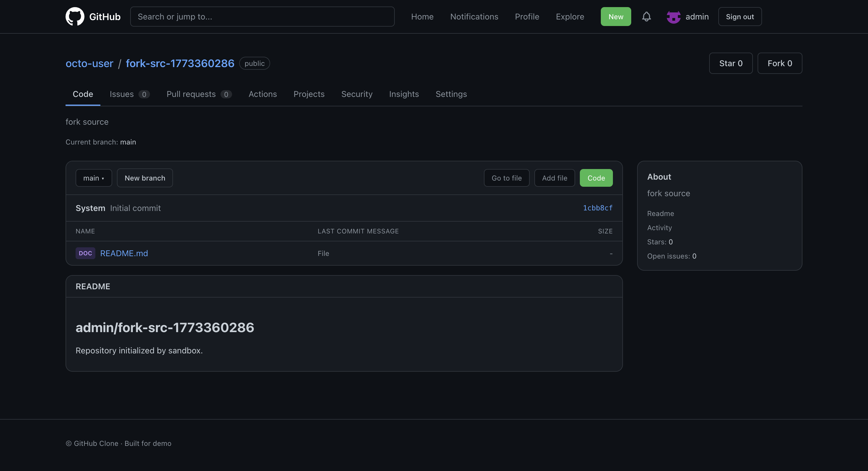This screenshot has width=868, height=471.
Task: Click the admin username in header
Action: 697,17
